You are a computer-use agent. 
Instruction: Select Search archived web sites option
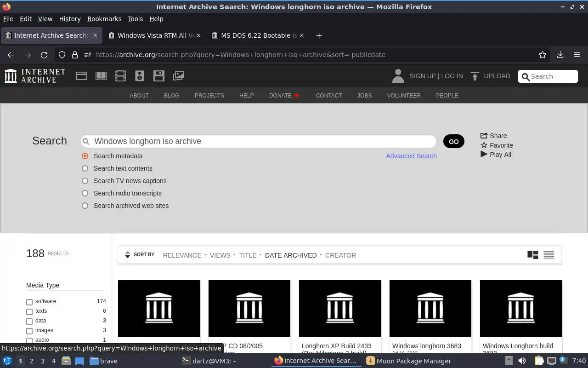coord(85,206)
